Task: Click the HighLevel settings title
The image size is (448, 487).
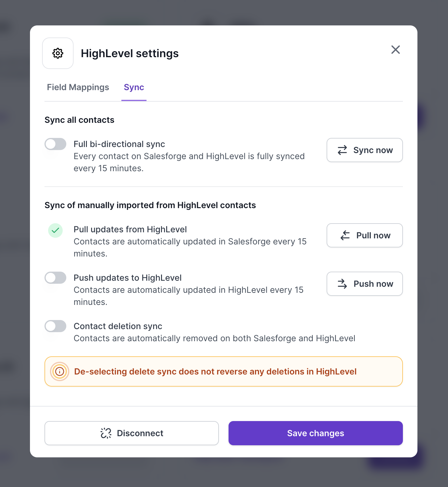Action: pyautogui.click(x=130, y=53)
